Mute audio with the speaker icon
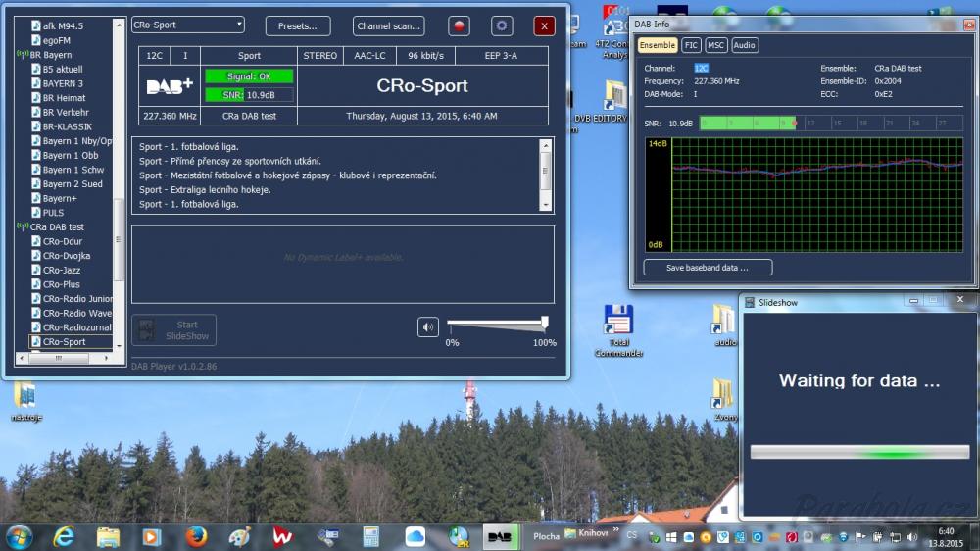The width and height of the screenshot is (980, 551). pos(428,326)
